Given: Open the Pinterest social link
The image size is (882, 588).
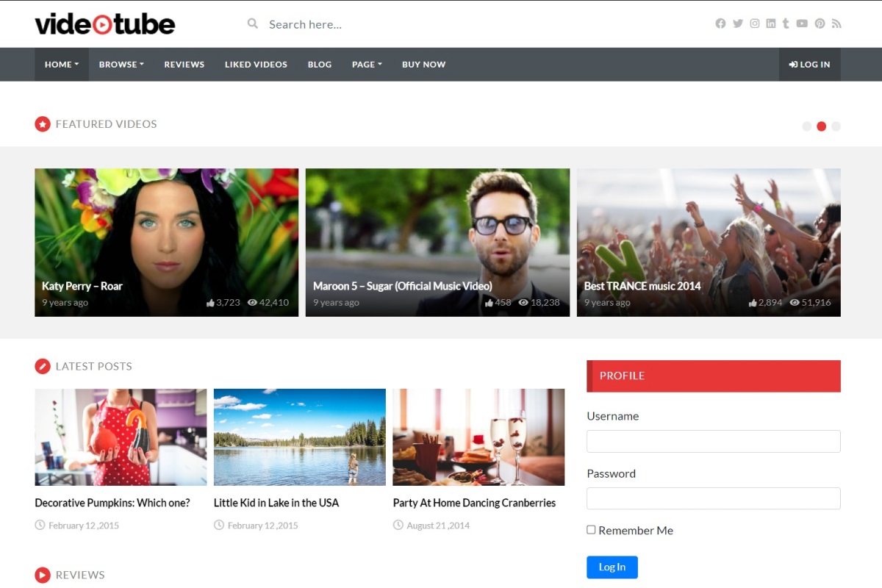Looking at the screenshot, I should [x=820, y=24].
